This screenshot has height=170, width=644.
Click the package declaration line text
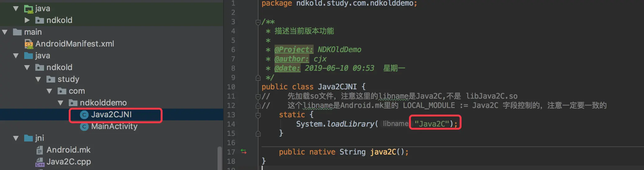pos(339,4)
